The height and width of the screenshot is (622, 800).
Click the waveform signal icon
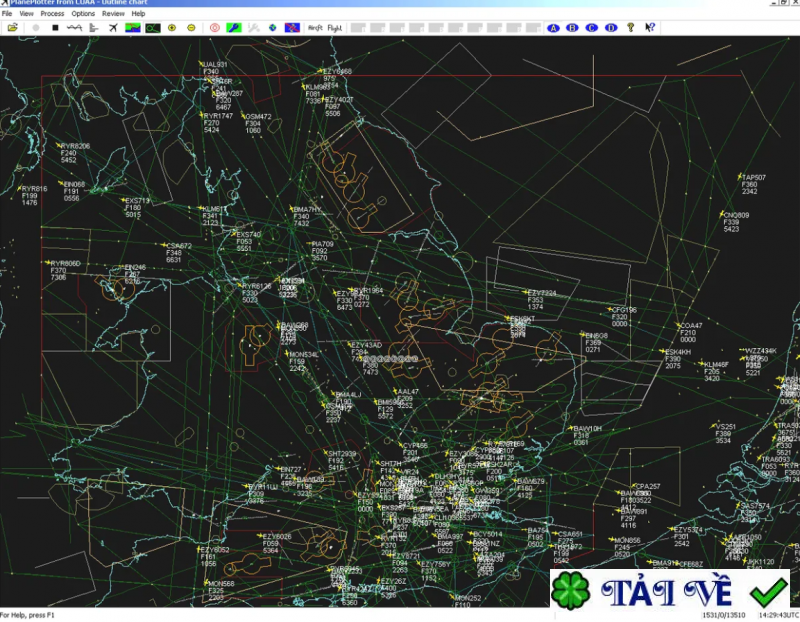coord(73,29)
